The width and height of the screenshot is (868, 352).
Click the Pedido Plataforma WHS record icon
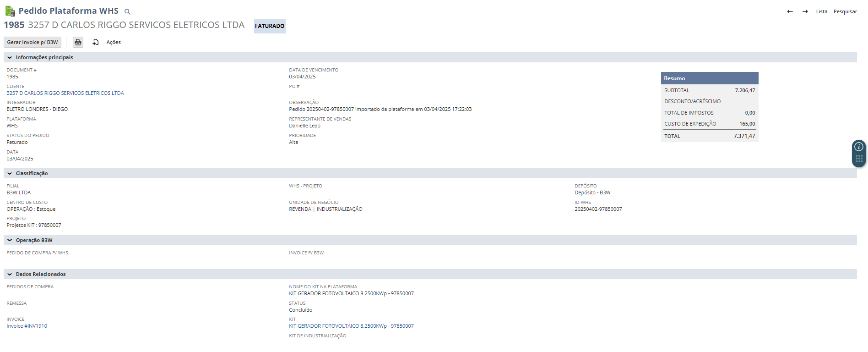tap(10, 11)
